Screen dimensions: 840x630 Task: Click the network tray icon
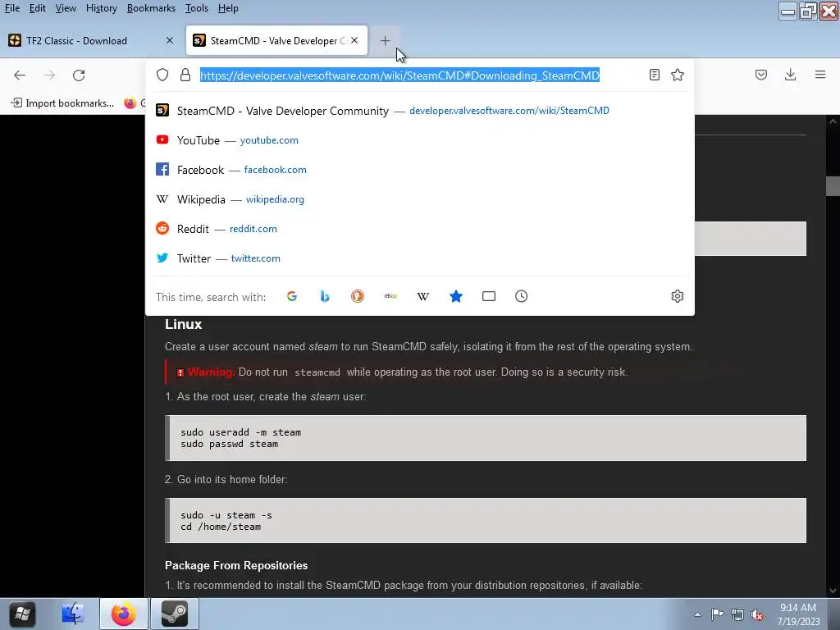(737, 614)
